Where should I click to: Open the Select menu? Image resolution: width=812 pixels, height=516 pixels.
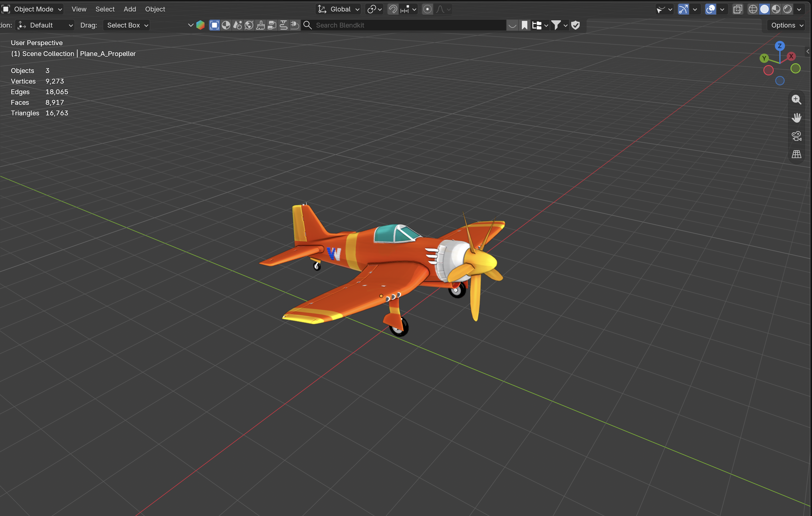105,9
